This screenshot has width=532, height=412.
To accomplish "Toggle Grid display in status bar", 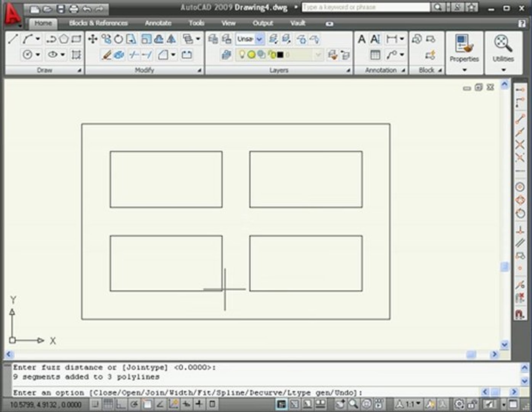I will coord(108,404).
